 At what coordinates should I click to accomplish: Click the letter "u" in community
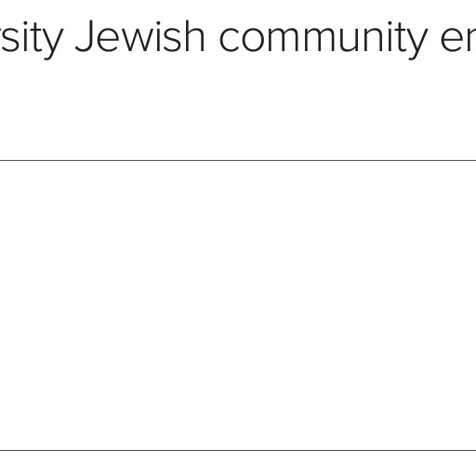[x=350, y=40]
